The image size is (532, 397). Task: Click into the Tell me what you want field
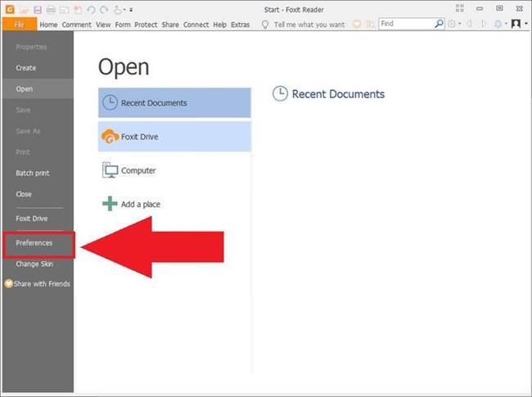(x=309, y=25)
